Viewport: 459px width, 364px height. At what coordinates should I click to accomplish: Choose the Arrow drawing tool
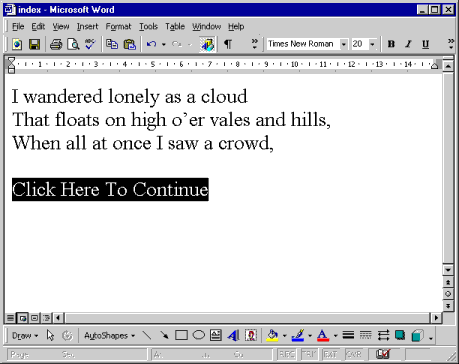pyautogui.click(x=164, y=335)
